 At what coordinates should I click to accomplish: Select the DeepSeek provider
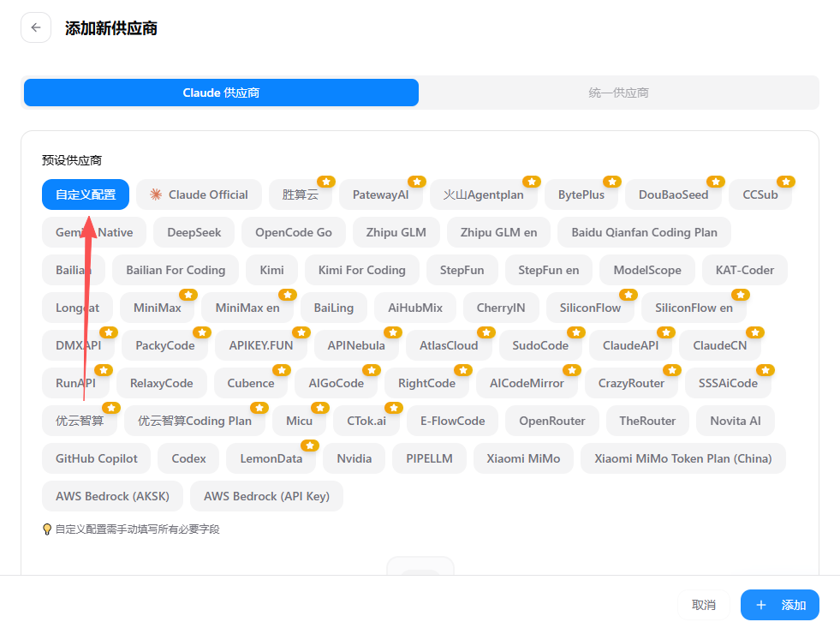[x=194, y=232]
